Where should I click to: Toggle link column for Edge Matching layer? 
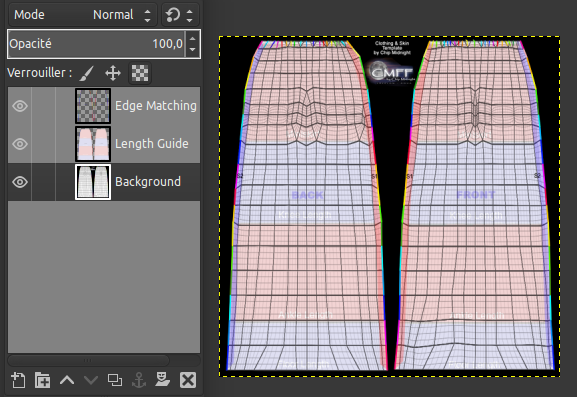pos(43,106)
